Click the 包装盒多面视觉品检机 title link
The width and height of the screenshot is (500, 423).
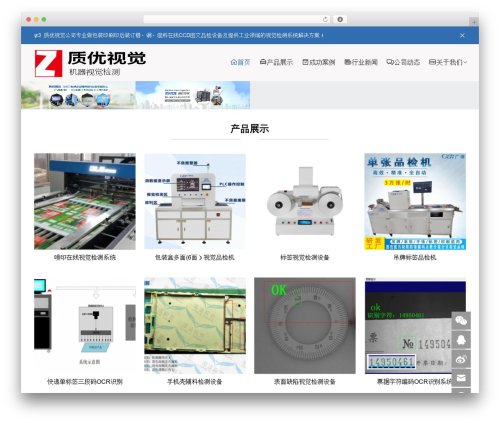[x=195, y=257]
